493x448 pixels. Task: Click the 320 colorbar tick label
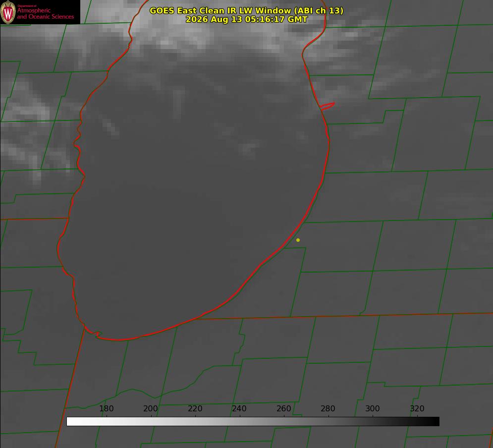pos(417,408)
